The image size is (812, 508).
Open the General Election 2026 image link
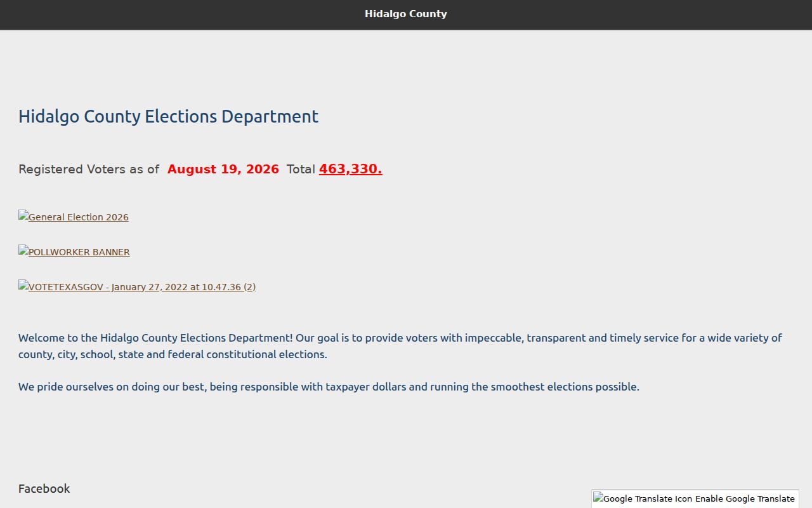pos(74,217)
